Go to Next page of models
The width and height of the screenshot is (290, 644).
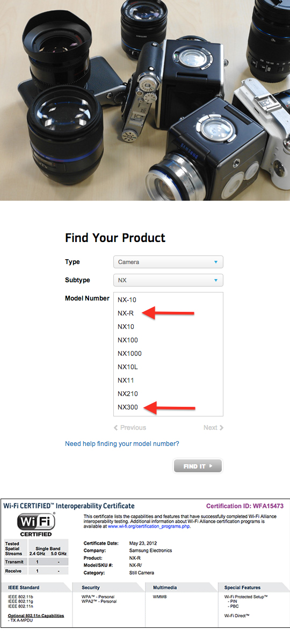(213, 428)
